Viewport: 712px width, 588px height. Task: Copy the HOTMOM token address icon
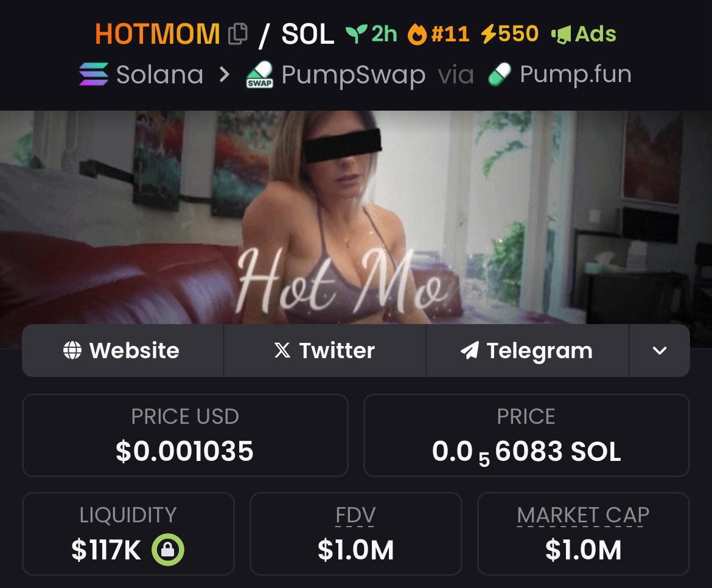(x=238, y=34)
